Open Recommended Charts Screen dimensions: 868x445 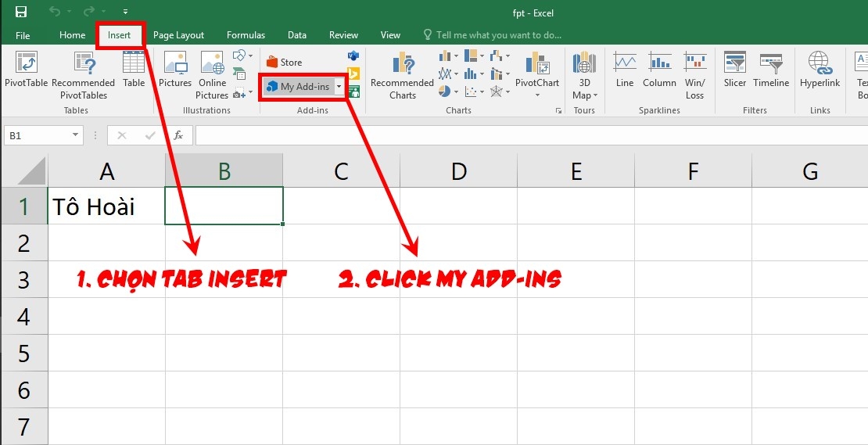[403, 75]
